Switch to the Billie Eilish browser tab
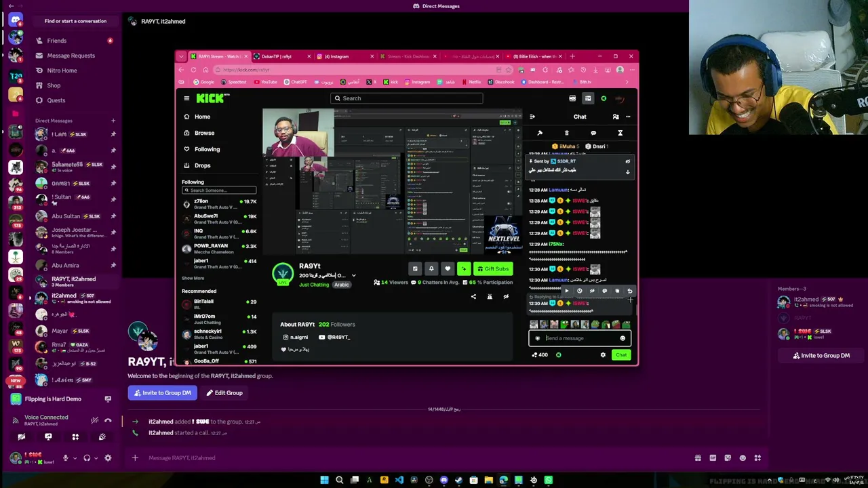 pyautogui.click(x=535, y=56)
